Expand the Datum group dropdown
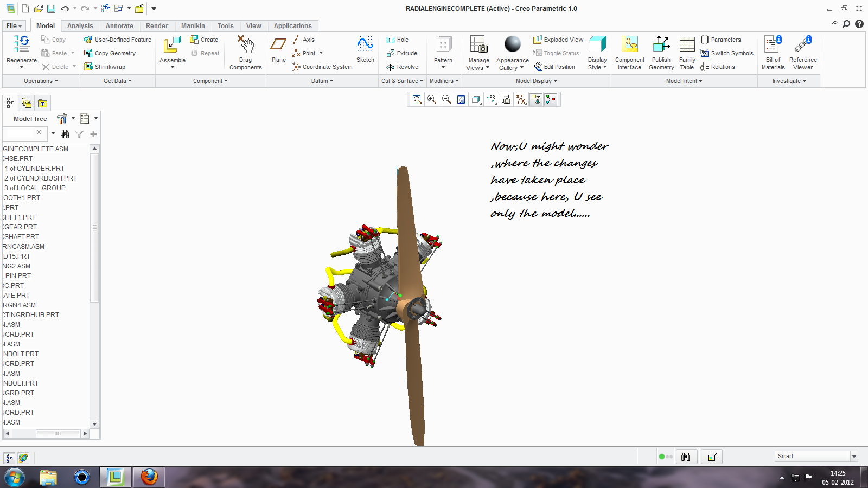The width and height of the screenshot is (868, 488). click(322, 81)
